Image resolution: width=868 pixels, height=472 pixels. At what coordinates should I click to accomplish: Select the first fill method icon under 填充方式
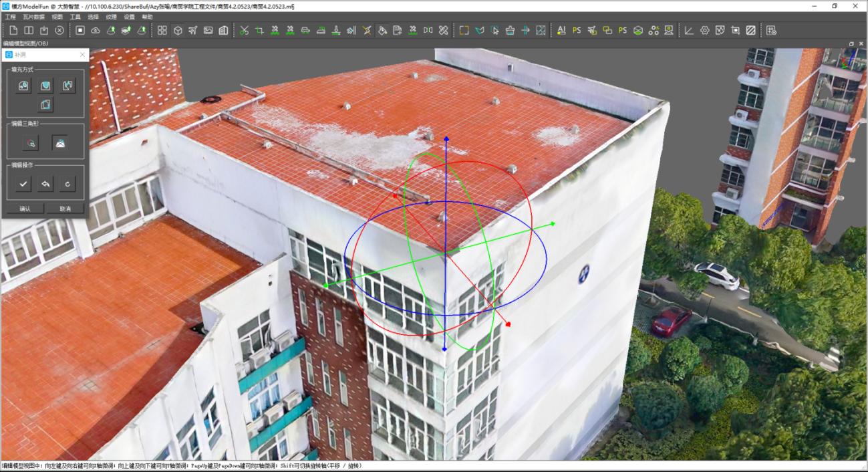pos(23,86)
